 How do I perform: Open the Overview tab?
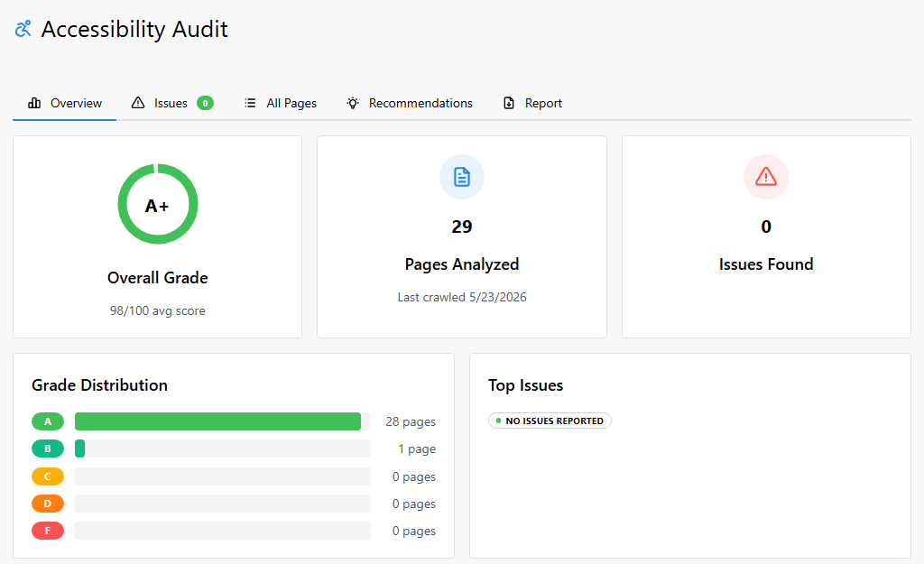tap(65, 104)
